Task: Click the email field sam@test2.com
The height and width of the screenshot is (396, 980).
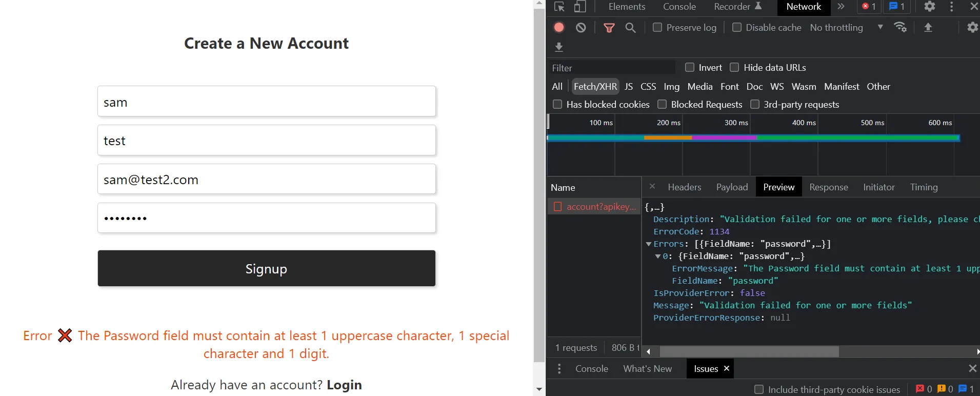Action: tap(267, 180)
